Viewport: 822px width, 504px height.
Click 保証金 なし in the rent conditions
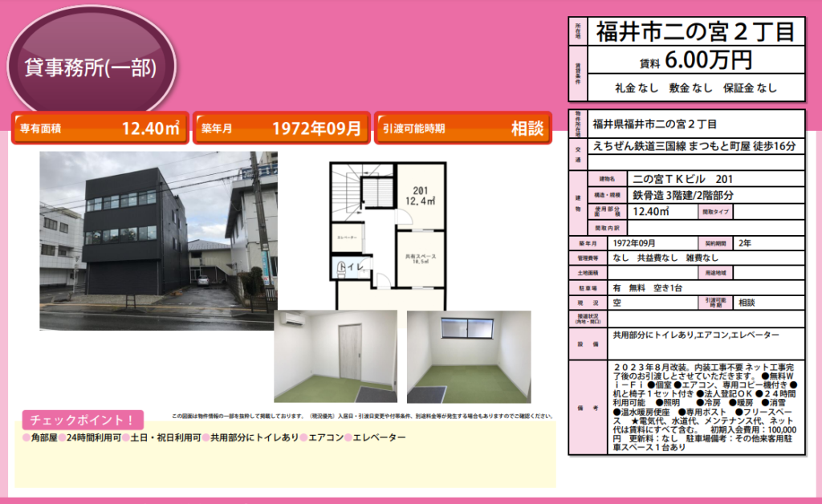pos(750,88)
